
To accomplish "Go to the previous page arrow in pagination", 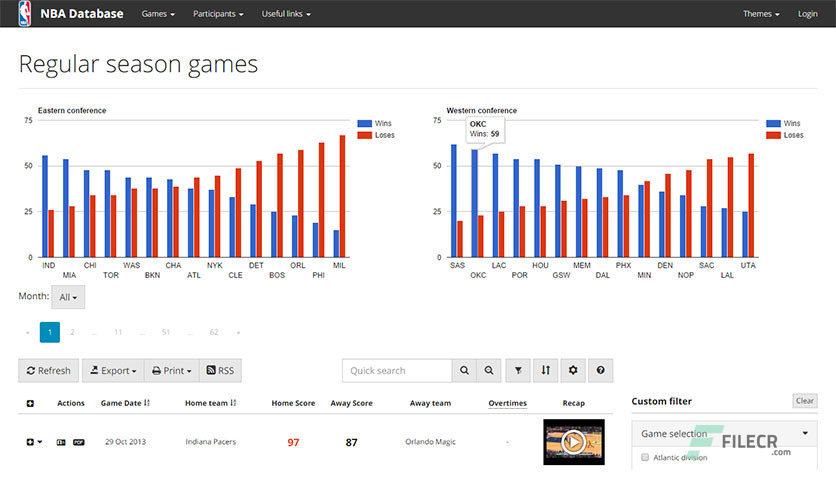I will tap(28, 333).
